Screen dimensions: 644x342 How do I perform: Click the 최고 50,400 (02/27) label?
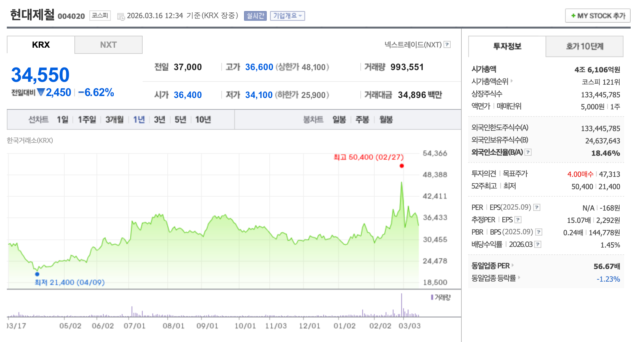(368, 157)
